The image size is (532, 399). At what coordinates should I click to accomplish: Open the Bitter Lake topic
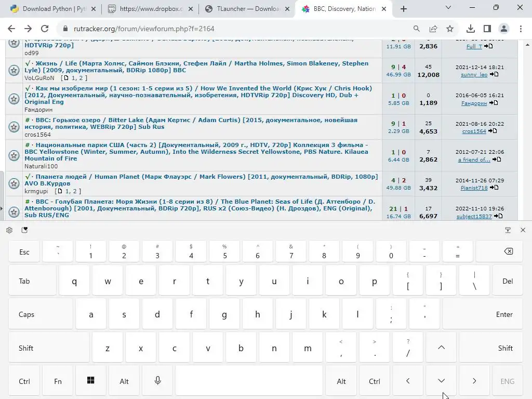click(191, 124)
